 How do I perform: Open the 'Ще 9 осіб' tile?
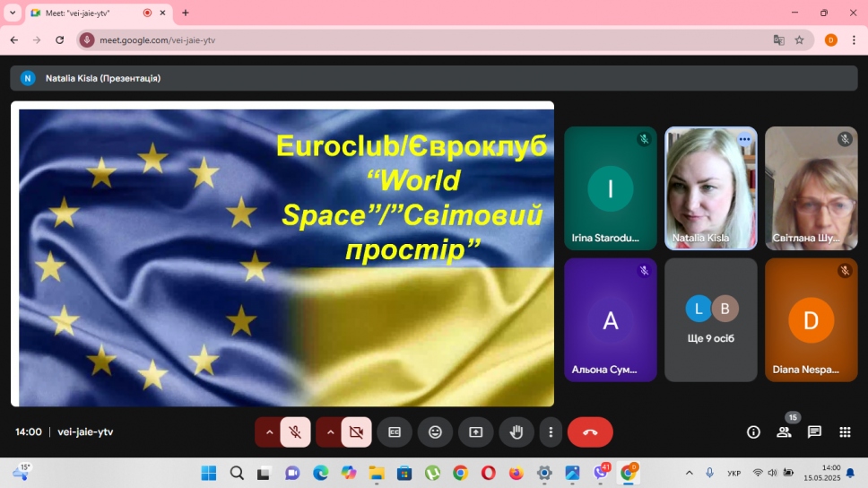point(711,319)
